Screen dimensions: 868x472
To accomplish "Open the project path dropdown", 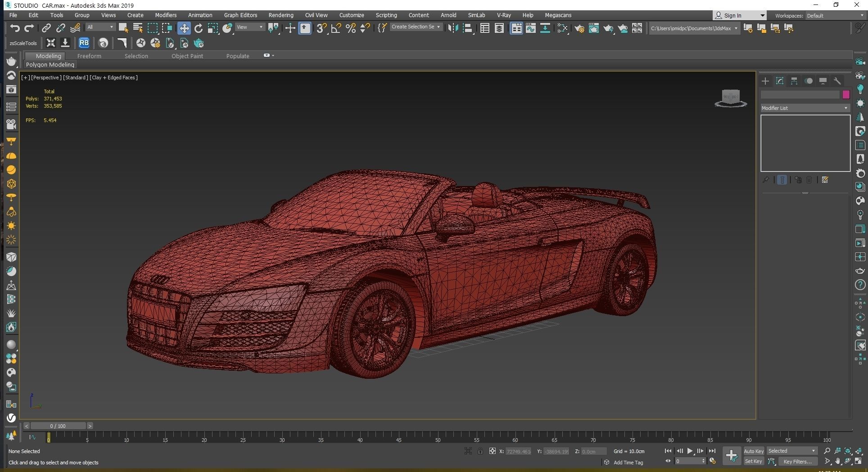I will [x=694, y=28].
